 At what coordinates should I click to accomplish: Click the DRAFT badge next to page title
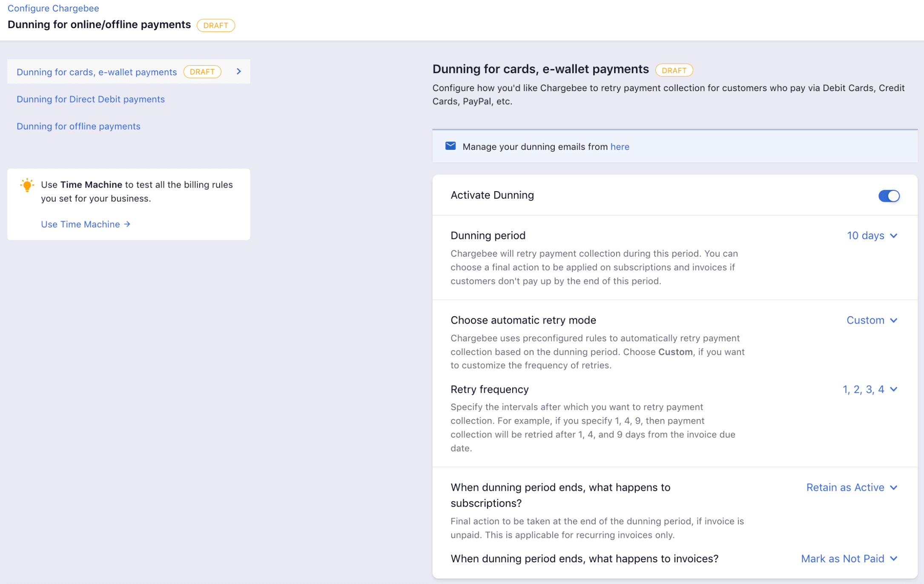215,25
